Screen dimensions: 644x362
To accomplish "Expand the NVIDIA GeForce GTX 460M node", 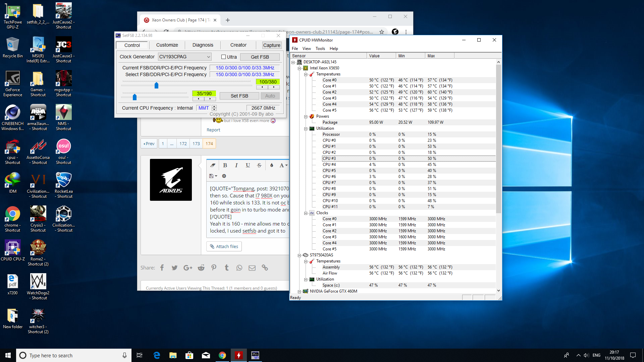I will (299, 291).
